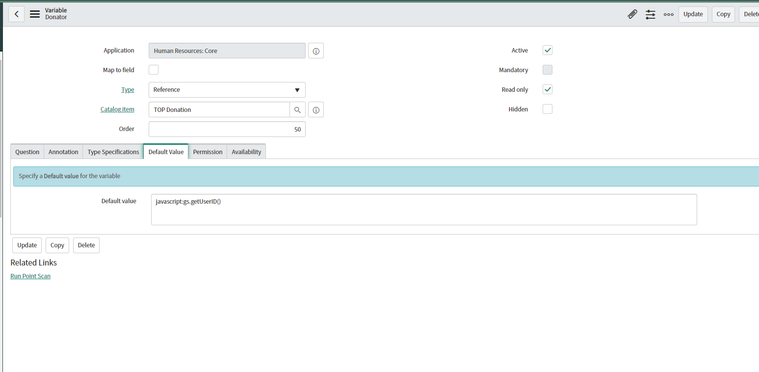The height and width of the screenshot is (372, 759).
Task: Preview the TOP Donation catalog item record
Action: pyautogui.click(x=316, y=110)
